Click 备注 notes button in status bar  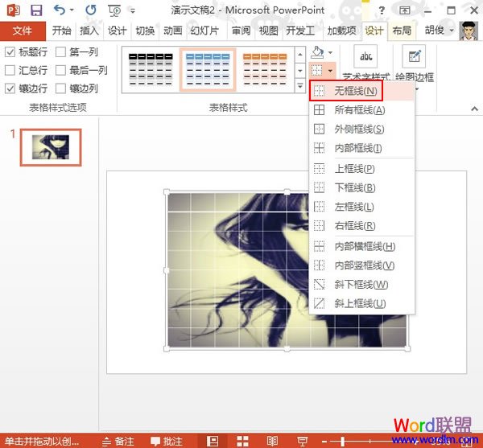[x=118, y=442]
